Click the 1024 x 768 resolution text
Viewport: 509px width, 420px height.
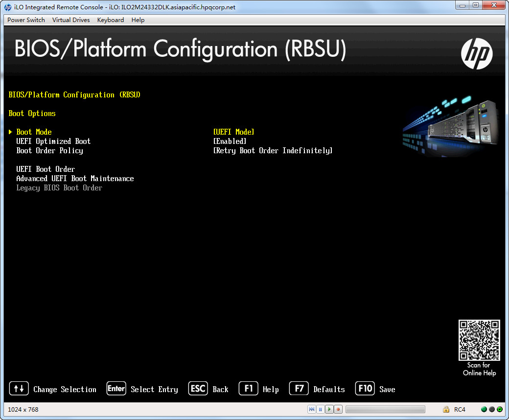[x=23, y=409]
